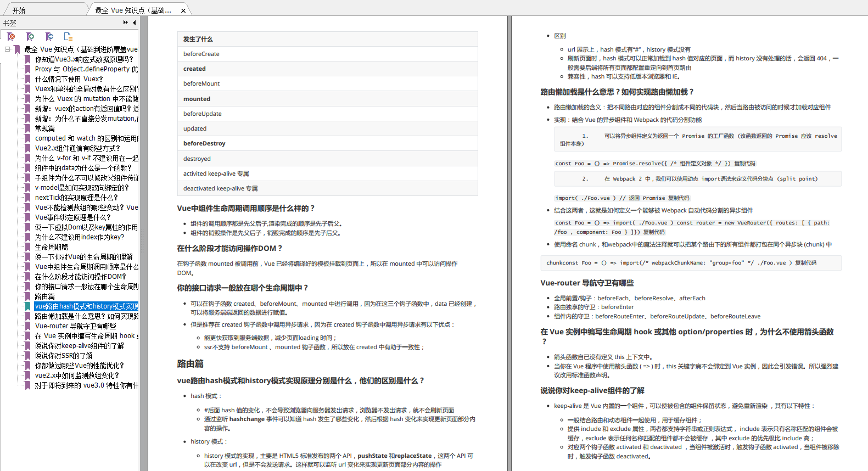
Task: Open bookmark Vue中组件生命周期调用顺序是什么
Action: coord(86,267)
